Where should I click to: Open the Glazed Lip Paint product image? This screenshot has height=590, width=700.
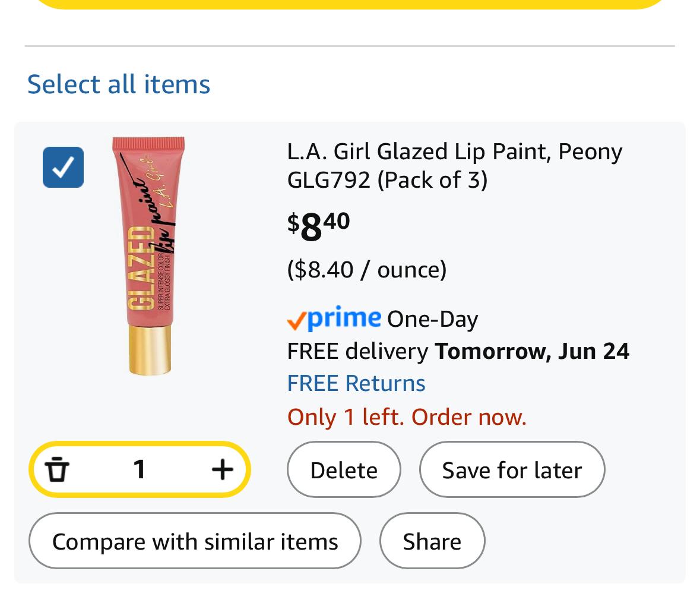point(149,256)
